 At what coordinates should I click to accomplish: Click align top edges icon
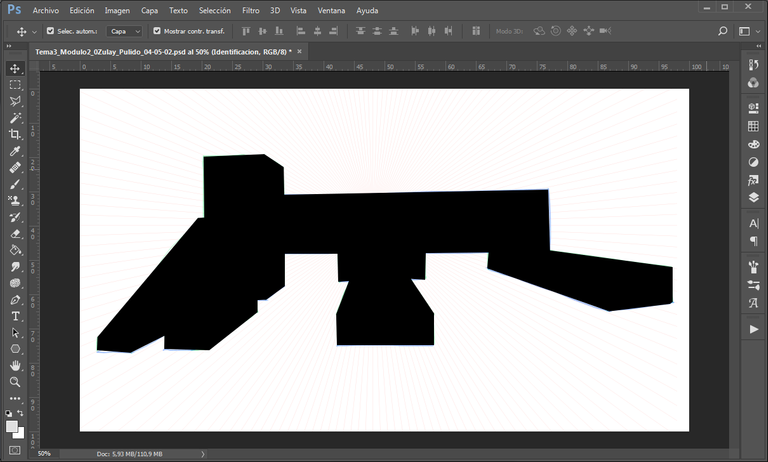click(x=246, y=31)
